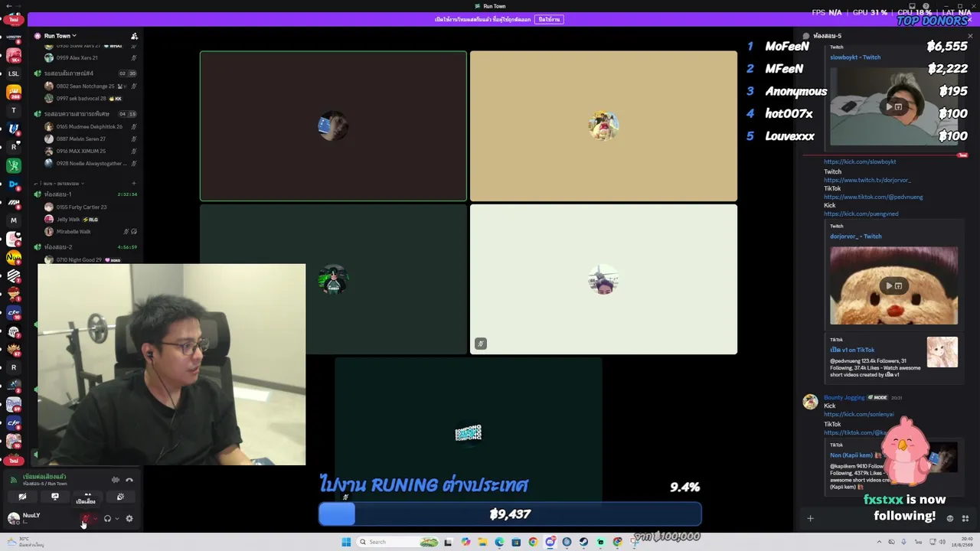This screenshot has height=551, width=980.
Task: Click the ปิดใช้งาน button in top banner
Action: click(549, 19)
